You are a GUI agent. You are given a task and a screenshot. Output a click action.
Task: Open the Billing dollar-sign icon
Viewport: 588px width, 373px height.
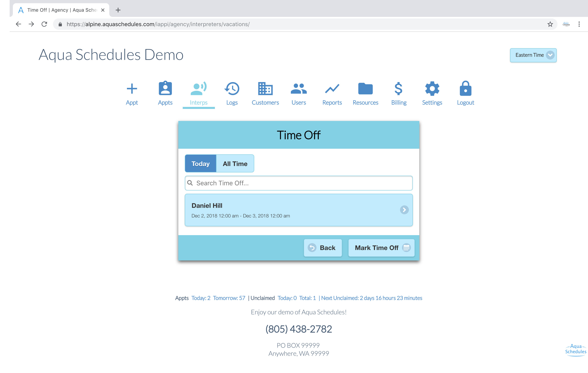[x=398, y=88]
